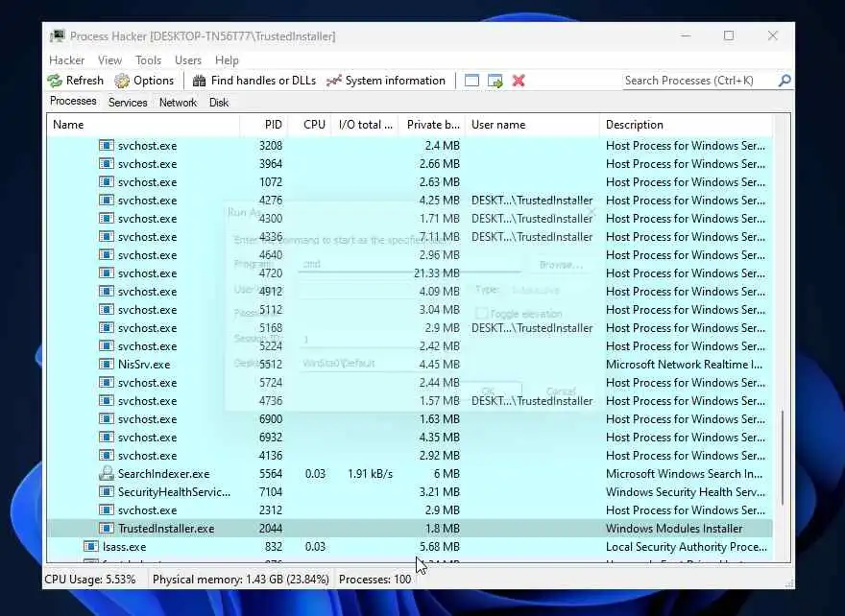Select svchost.exe icon with PID 4720
The image size is (845, 616).
click(x=107, y=273)
